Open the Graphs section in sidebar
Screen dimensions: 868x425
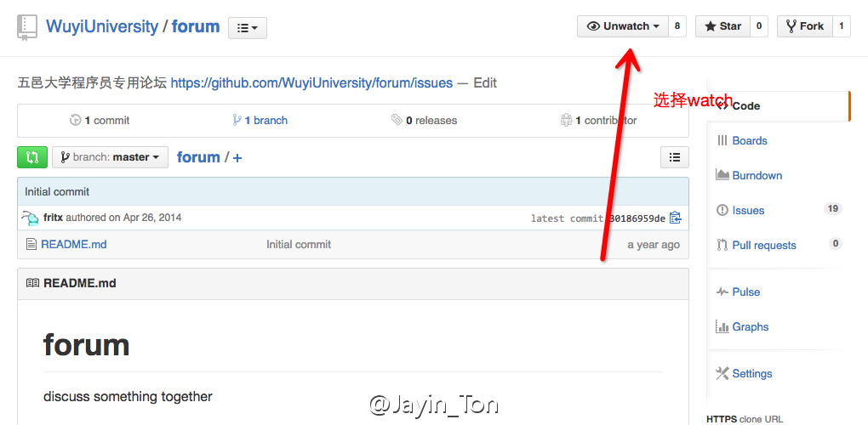742,326
